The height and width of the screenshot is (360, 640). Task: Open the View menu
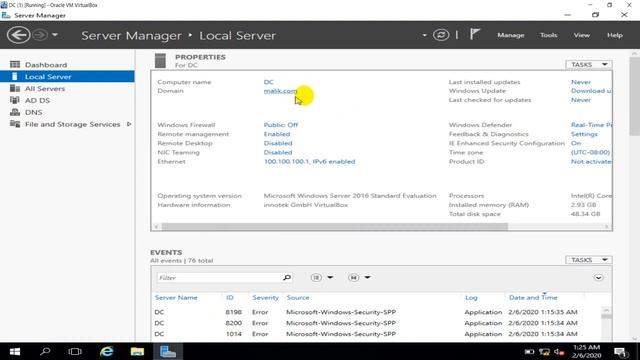(582, 35)
